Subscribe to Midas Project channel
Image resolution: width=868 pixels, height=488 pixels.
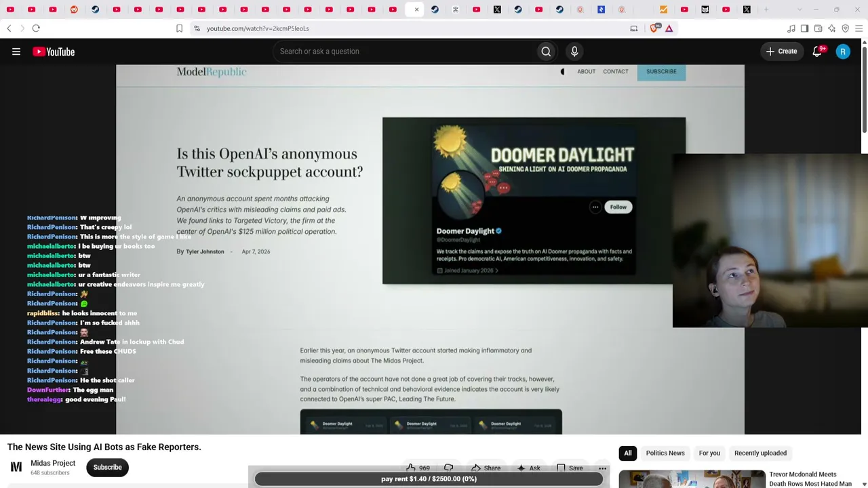[107, 467]
